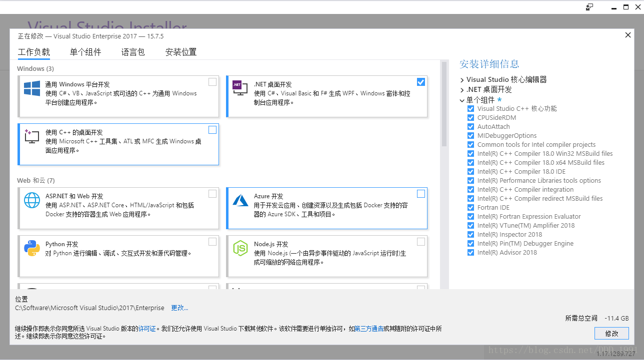This screenshot has width=644, height=360.
Task: Uncheck Intel Inspector 2018 component
Action: pyautogui.click(x=470, y=235)
